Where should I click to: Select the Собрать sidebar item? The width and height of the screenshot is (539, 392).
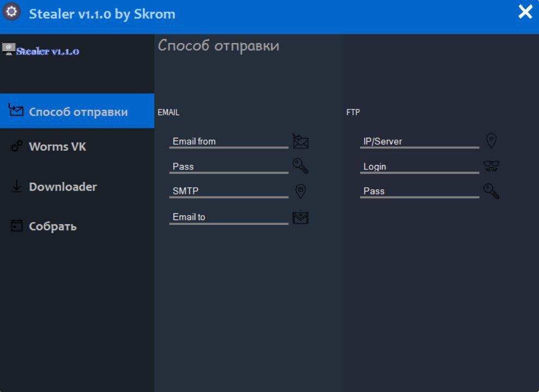52,226
